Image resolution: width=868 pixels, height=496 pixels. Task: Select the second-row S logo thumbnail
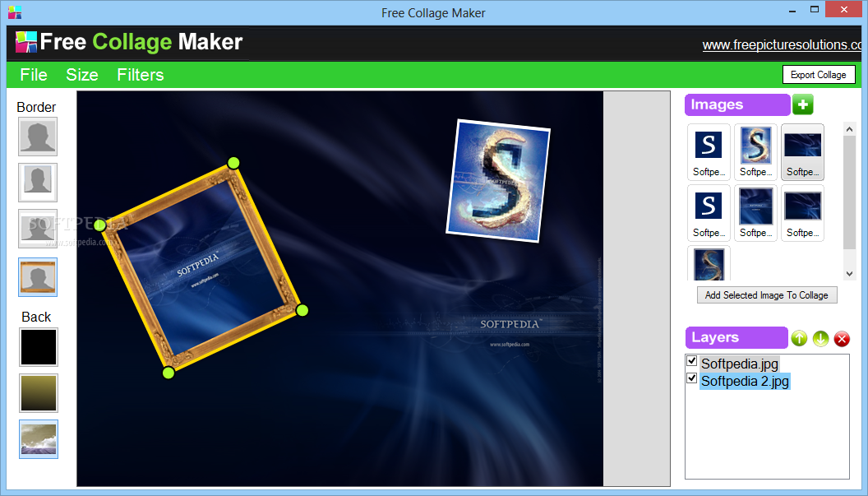click(709, 213)
